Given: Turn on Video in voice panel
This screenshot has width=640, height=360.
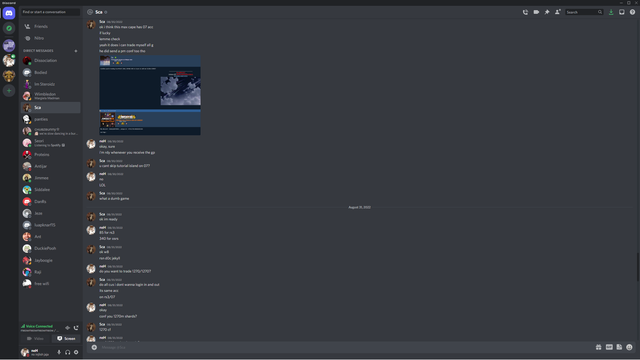Looking at the screenshot, I should tap(36, 339).
